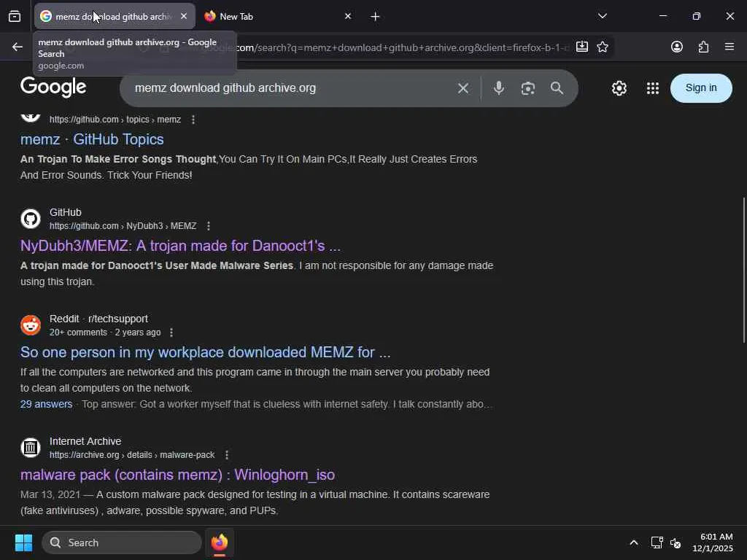Image resolution: width=747 pixels, height=560 pixels.
Task: Open the Windows Start menu
Action: pyautogui.click(x=23, y=542)
